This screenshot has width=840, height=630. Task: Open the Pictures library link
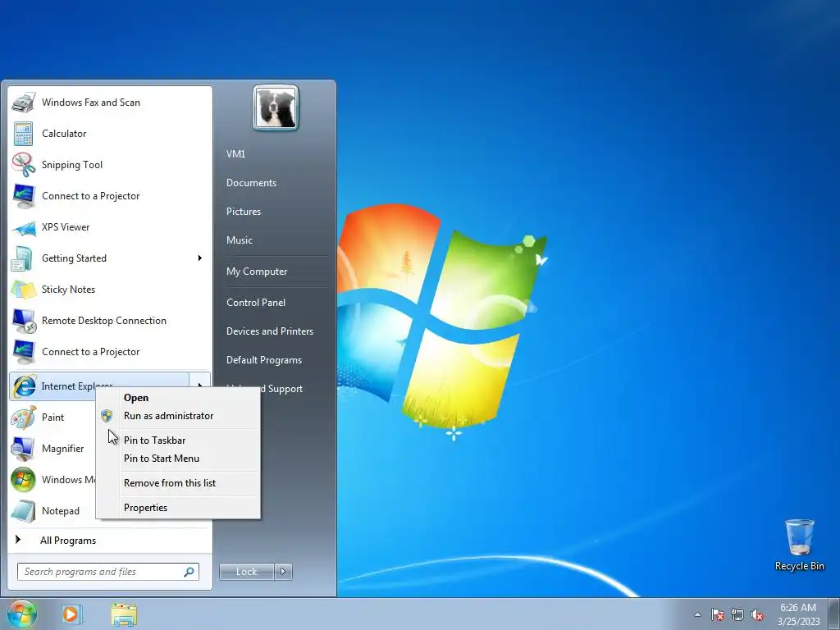(x=243, y=212)
